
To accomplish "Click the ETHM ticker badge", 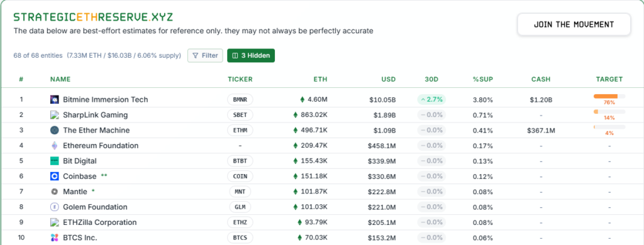I will click(x=240, y=130).
